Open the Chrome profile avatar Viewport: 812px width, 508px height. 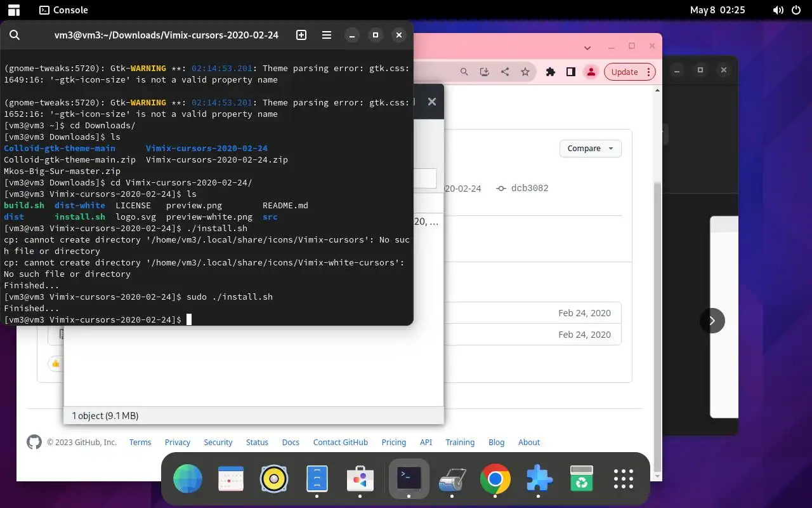click(x=591, y=72)
